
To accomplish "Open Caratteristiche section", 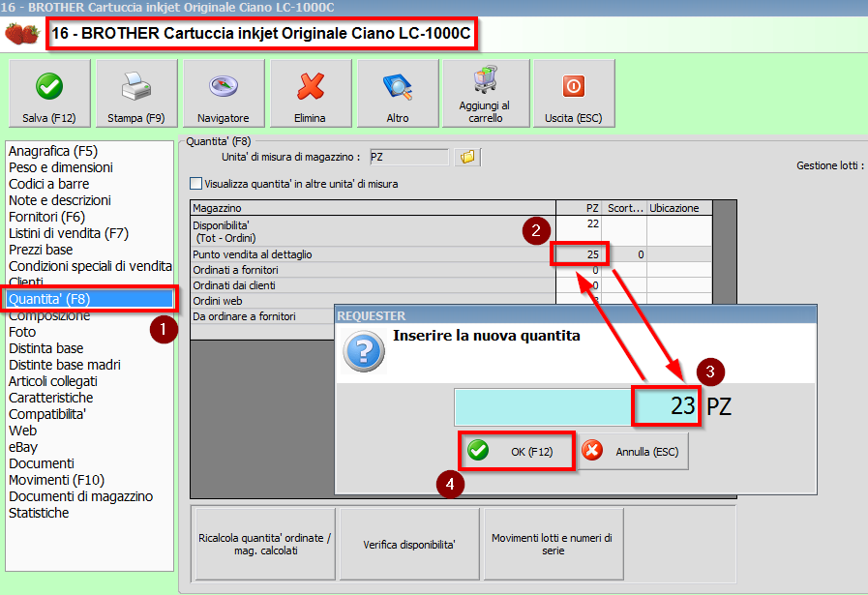I will [51, 398].
